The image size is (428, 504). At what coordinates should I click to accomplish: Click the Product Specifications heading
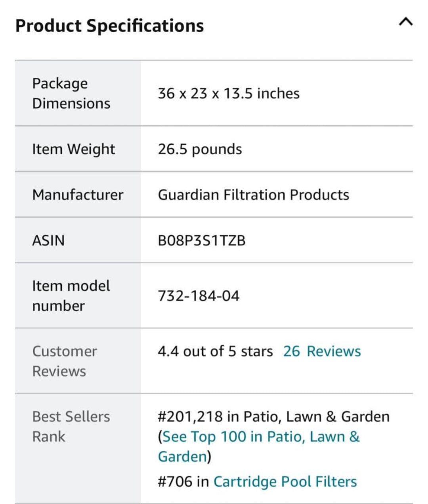(109, 26)
